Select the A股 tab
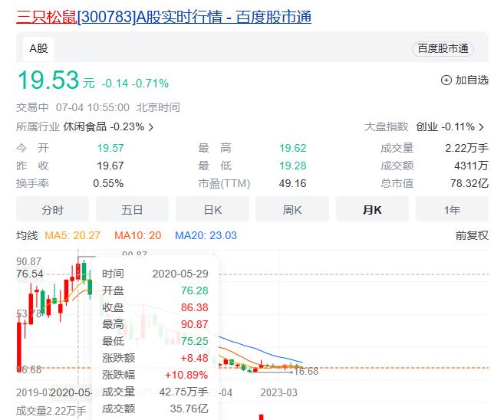Image resolution: width=504 pixels, height=420 pixels. [x=38, y=49]
